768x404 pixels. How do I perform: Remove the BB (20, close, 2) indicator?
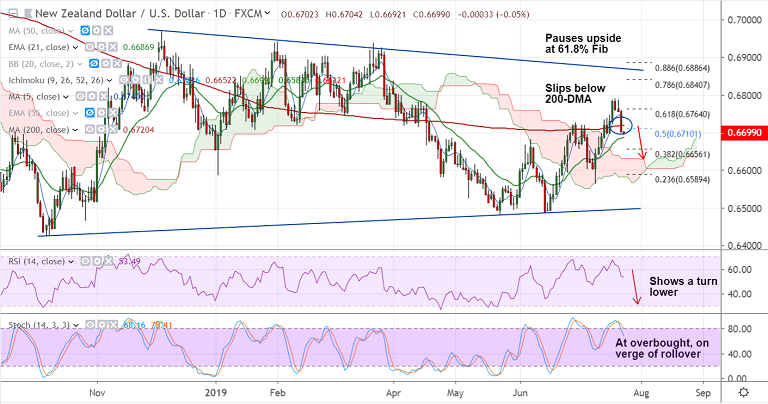118,64
